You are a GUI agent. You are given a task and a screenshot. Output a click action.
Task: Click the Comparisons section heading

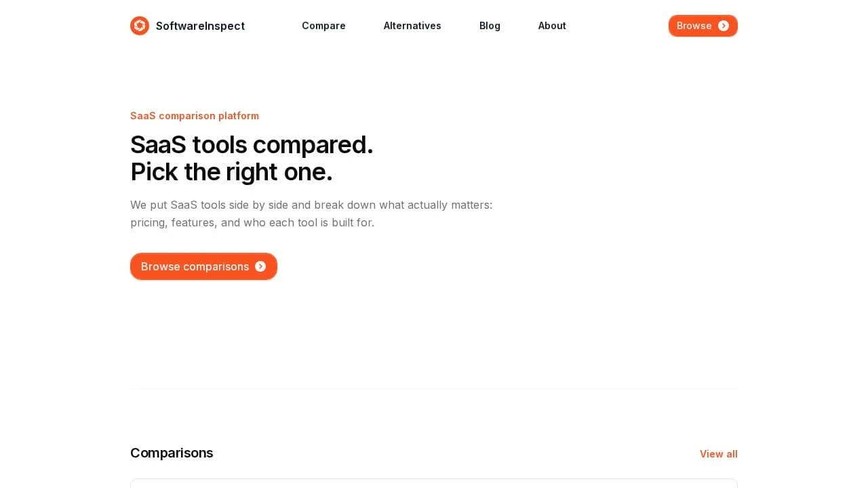172,453
